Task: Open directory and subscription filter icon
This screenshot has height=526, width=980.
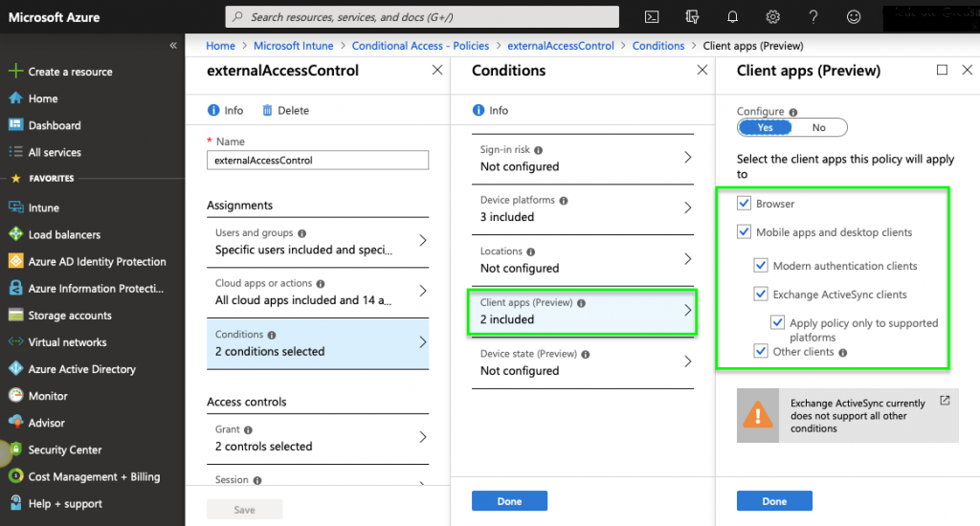Action: [692, 17]
